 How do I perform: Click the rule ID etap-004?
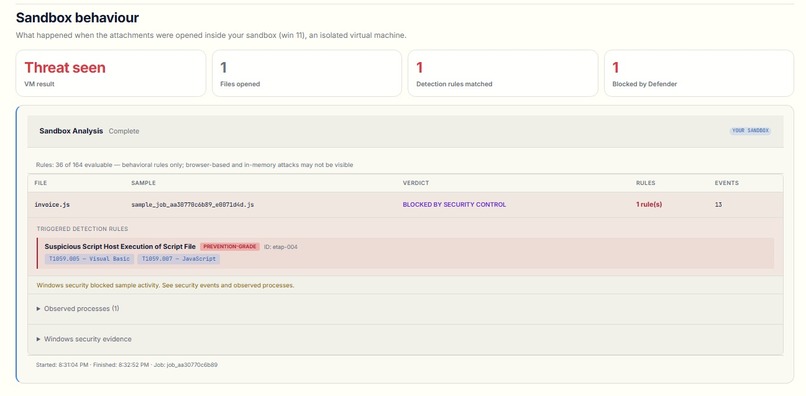(281, 247)
